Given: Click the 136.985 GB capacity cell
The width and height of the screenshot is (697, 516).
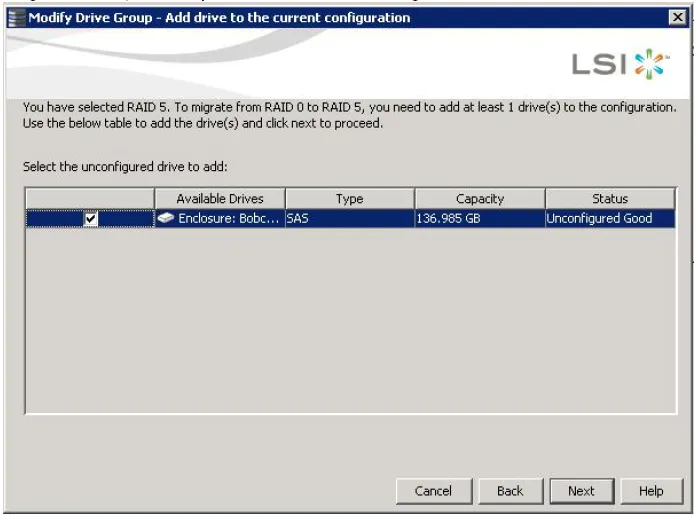Looking at the screenshot, I should [480, 218].
